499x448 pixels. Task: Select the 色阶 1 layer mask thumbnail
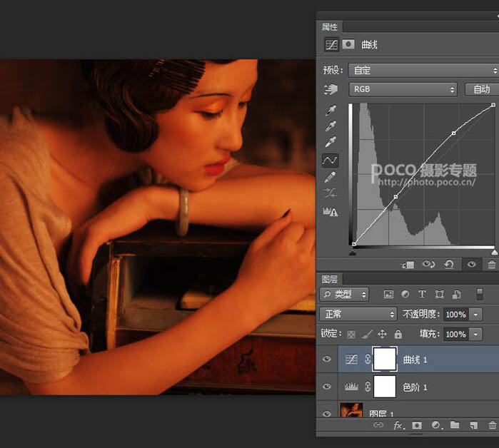tap(385, 387)
